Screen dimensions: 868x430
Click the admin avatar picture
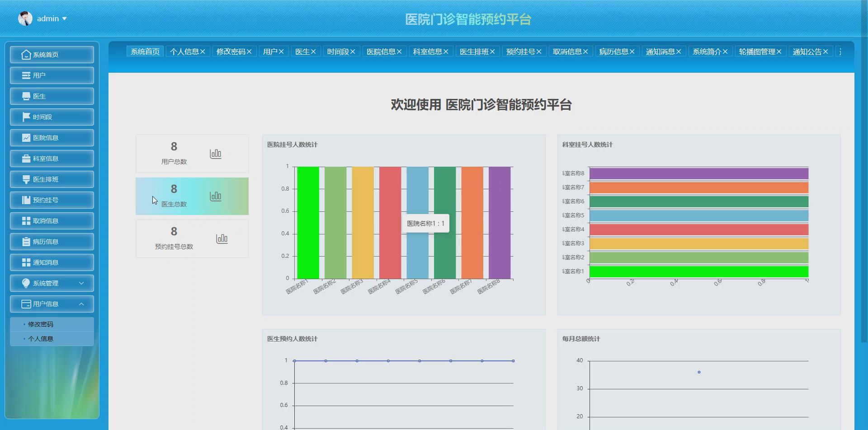tap(25, 19)
